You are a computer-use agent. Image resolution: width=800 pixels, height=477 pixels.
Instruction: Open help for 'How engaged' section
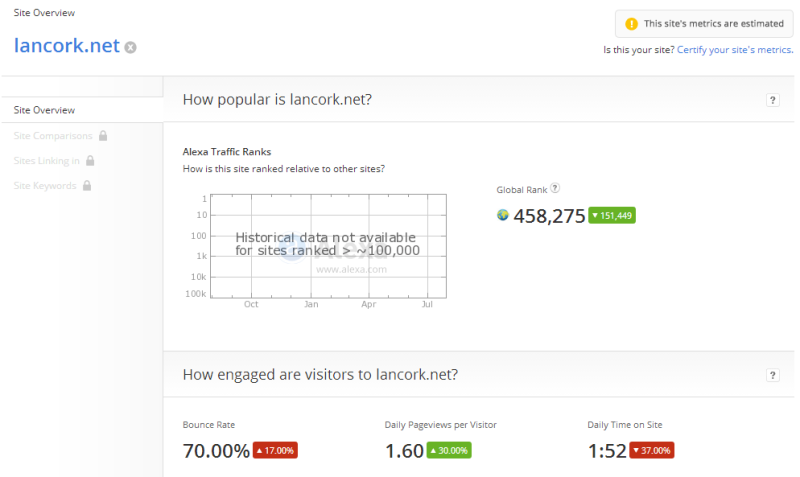[x=772, y=375]
